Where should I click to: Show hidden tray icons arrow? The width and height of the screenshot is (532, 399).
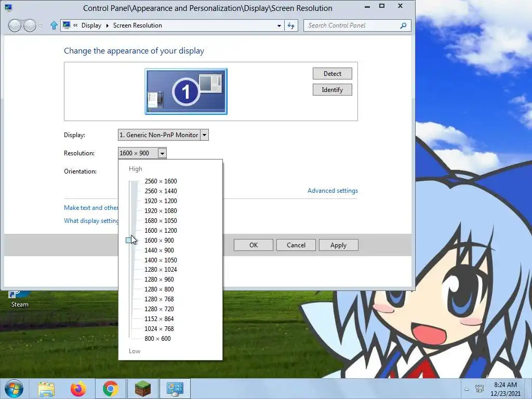click(x=467, y=389)
